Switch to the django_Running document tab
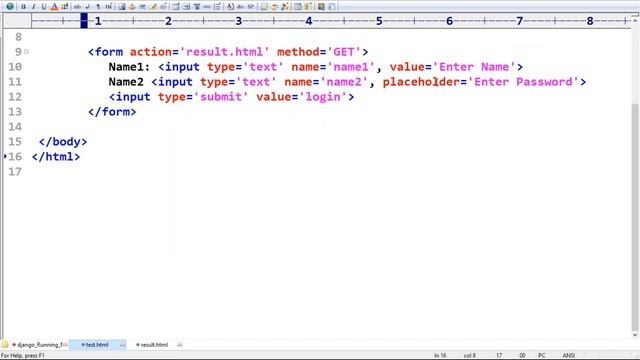This screenshot has width=640, height=360. pos(40,344)
